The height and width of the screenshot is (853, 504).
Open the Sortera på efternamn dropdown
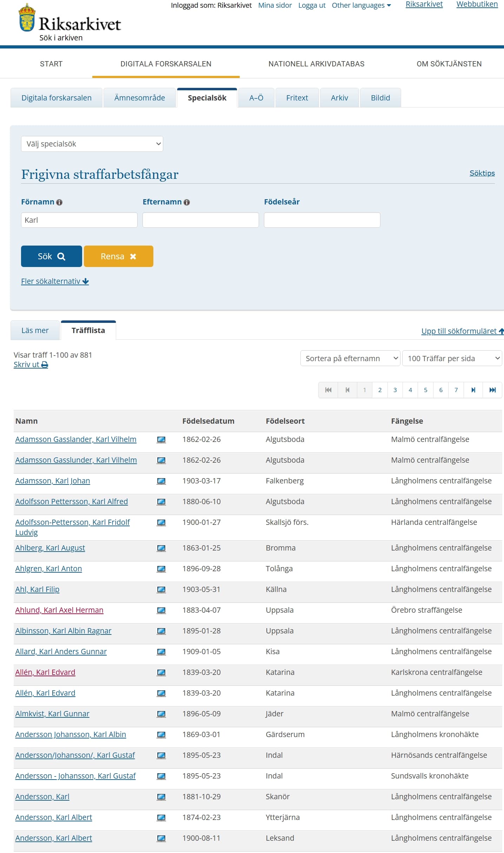(350, 358)
